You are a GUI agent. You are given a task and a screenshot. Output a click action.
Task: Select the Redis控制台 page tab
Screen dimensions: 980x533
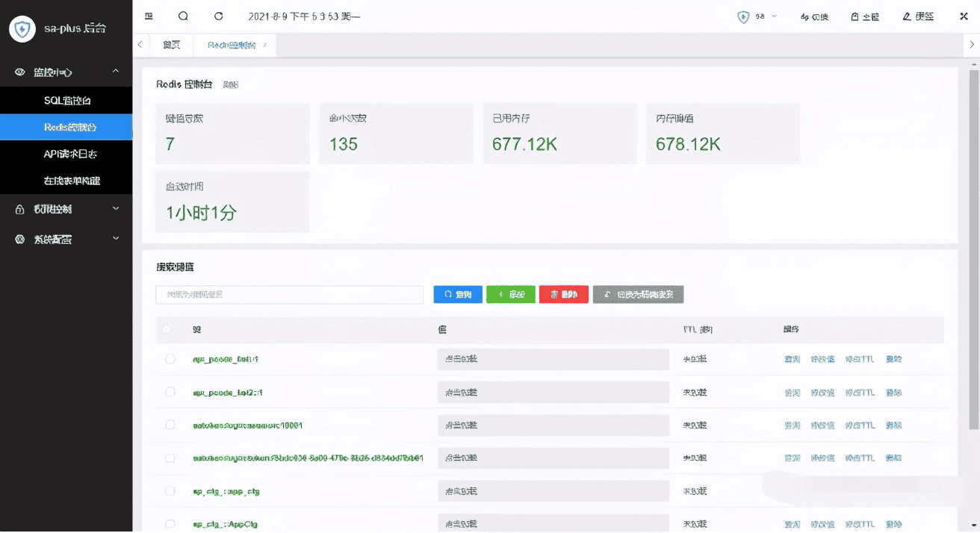231,46
